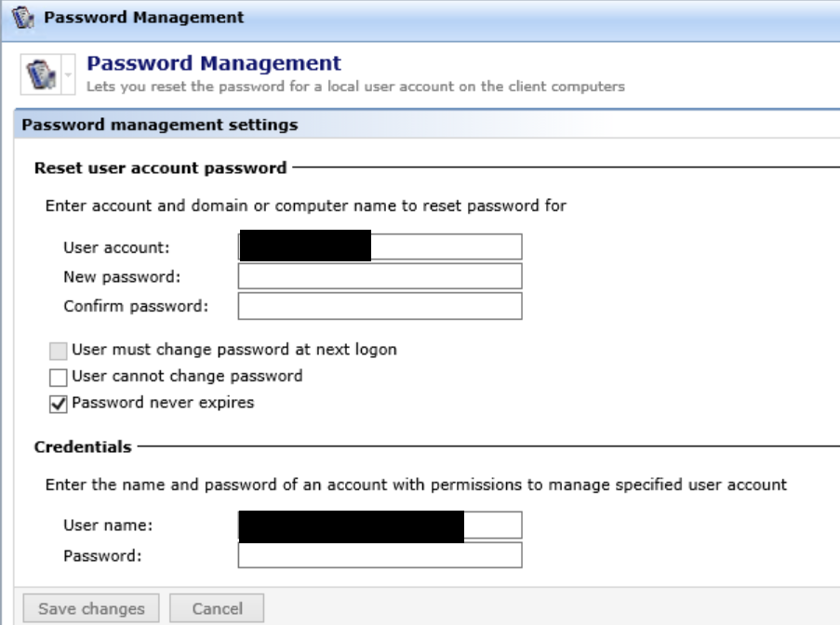Click the User account input field
This screenshot has height=625, width=840.
click(x=446, y=246)
